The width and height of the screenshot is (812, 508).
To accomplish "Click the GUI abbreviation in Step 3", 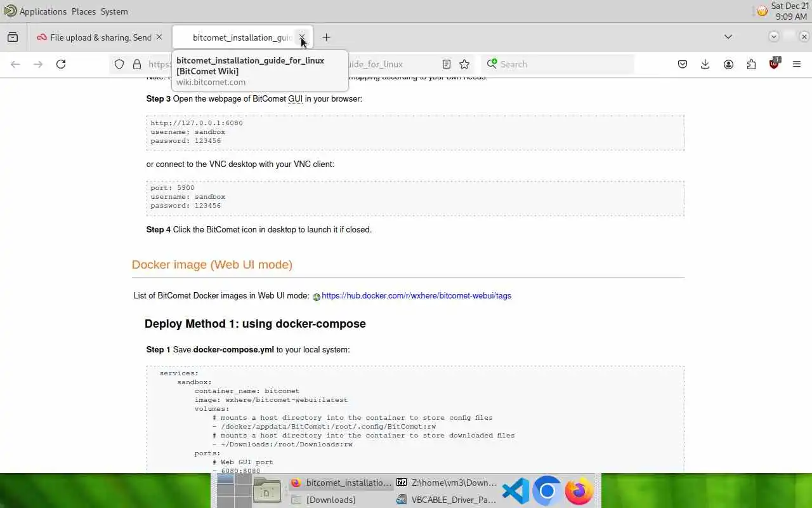I will (x=295, y=99).
